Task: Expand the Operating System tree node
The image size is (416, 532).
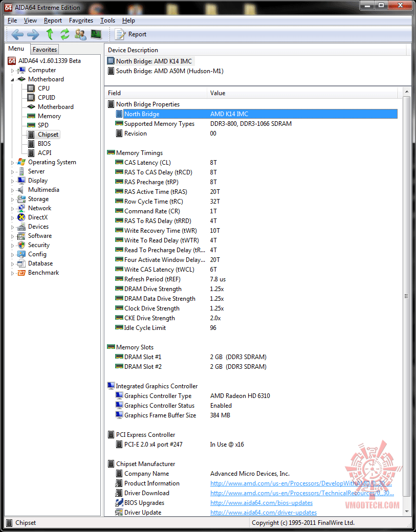Action: tap(13, 163)
